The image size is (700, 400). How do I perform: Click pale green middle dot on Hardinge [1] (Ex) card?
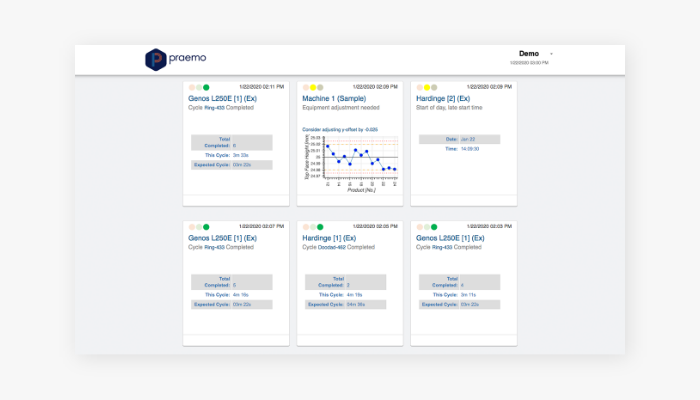313,227
